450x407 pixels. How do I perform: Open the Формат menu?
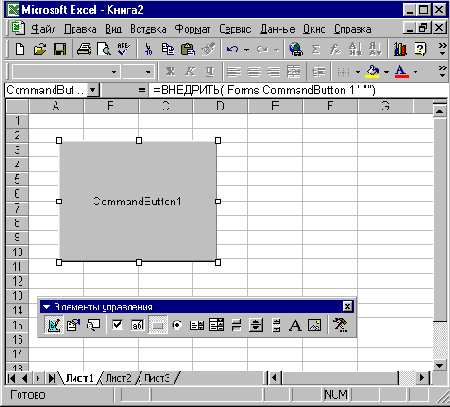click(x=192, y=29)
